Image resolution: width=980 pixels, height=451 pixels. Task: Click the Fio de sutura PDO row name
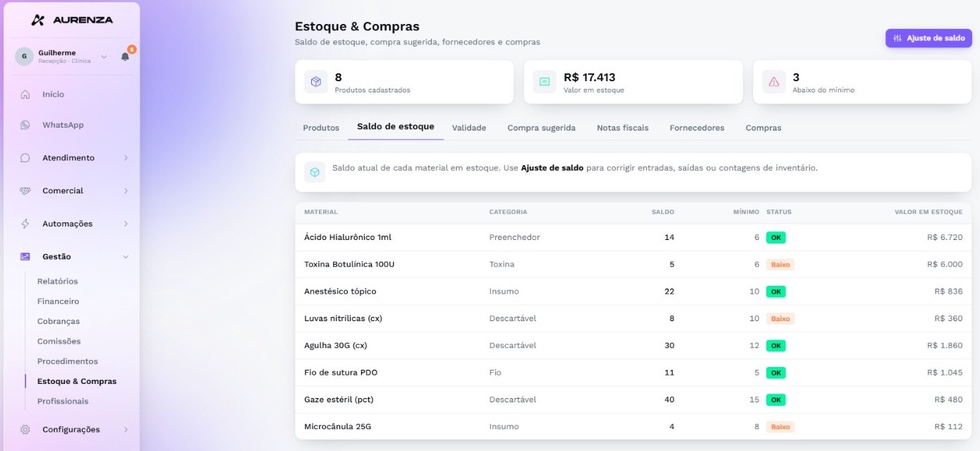[341, 373]
